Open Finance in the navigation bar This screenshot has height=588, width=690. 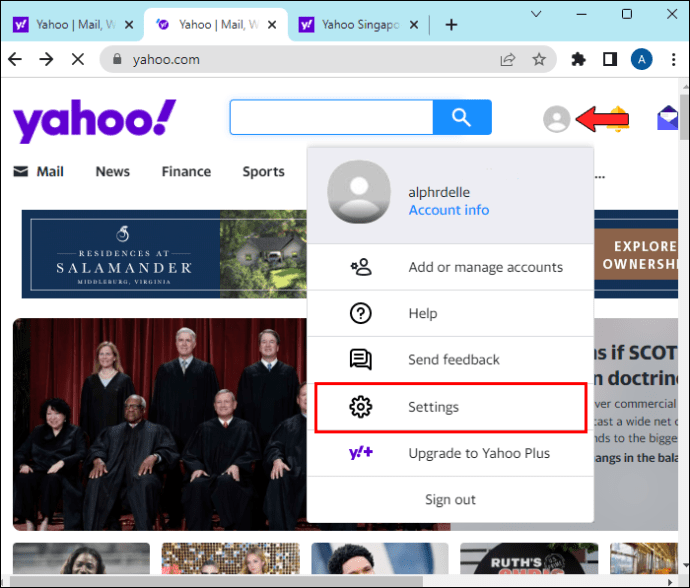(186, 171)
